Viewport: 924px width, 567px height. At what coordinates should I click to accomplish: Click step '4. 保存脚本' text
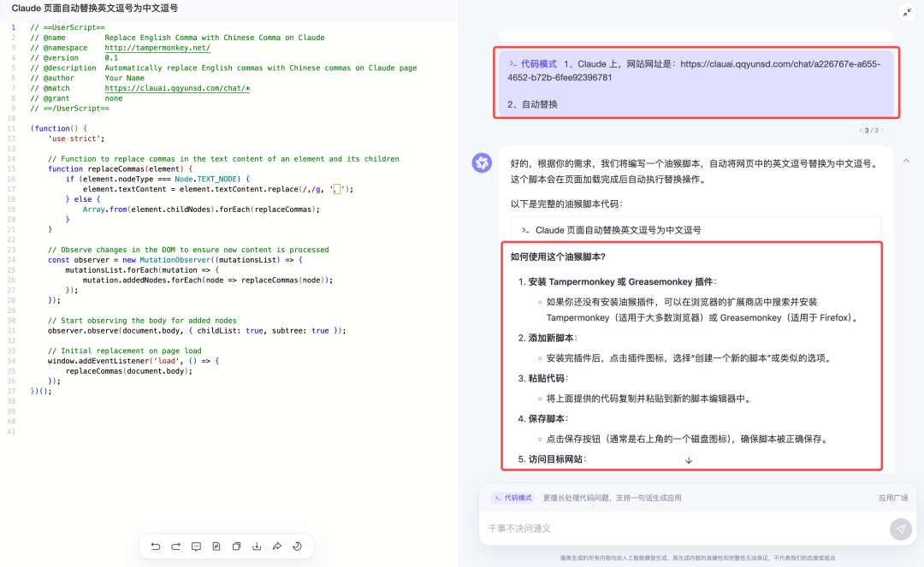coord(542,419)
